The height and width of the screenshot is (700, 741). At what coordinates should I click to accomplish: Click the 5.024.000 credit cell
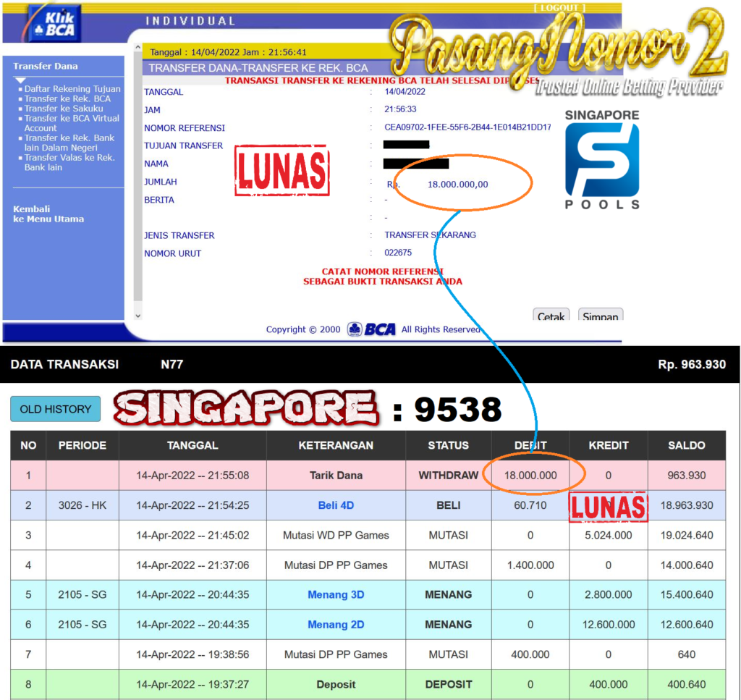point(608,535)
